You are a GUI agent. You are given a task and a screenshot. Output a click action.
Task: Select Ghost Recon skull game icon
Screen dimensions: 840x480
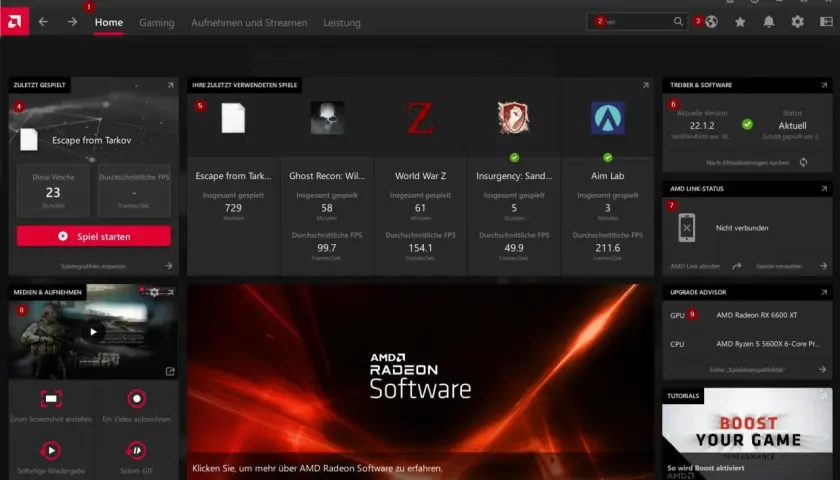pos(327,118)
